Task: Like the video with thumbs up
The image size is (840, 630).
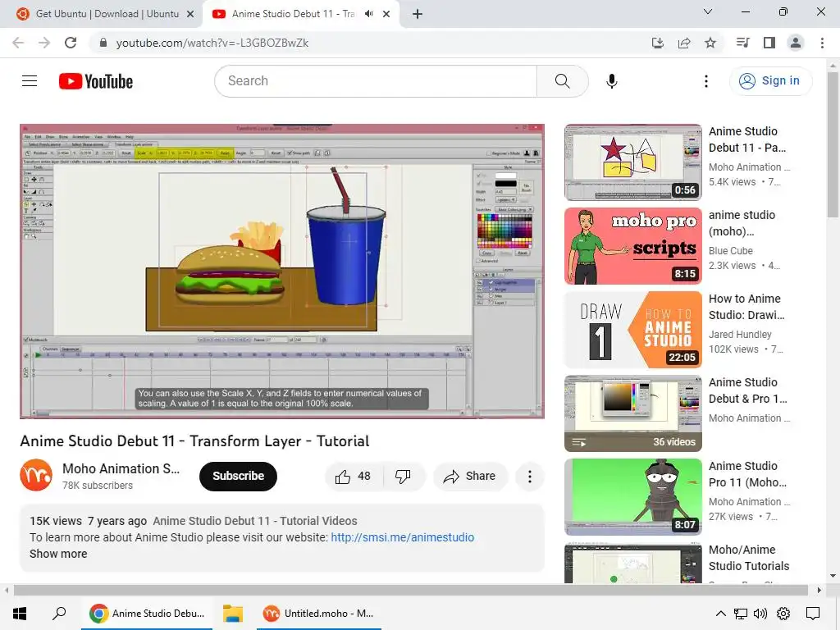Action: point(353,477)
